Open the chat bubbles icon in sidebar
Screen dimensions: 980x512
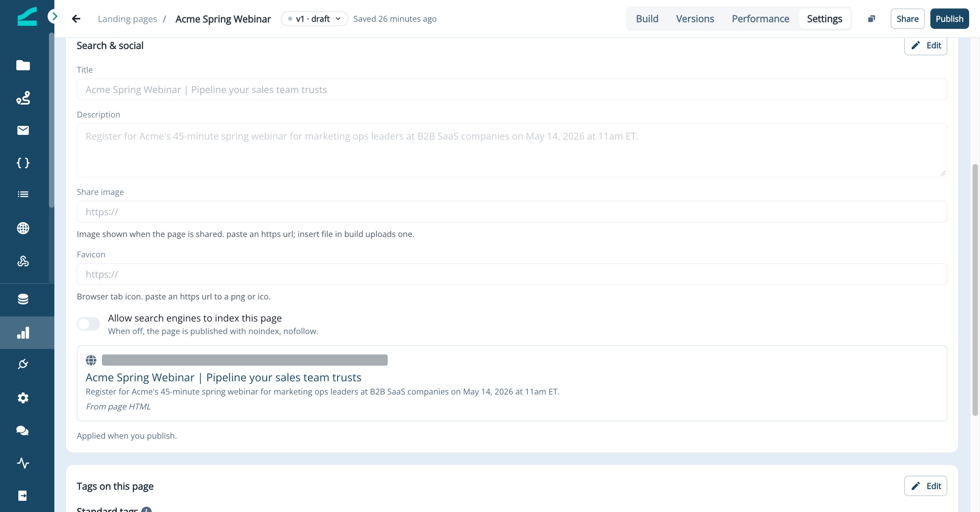click(22, 431)
